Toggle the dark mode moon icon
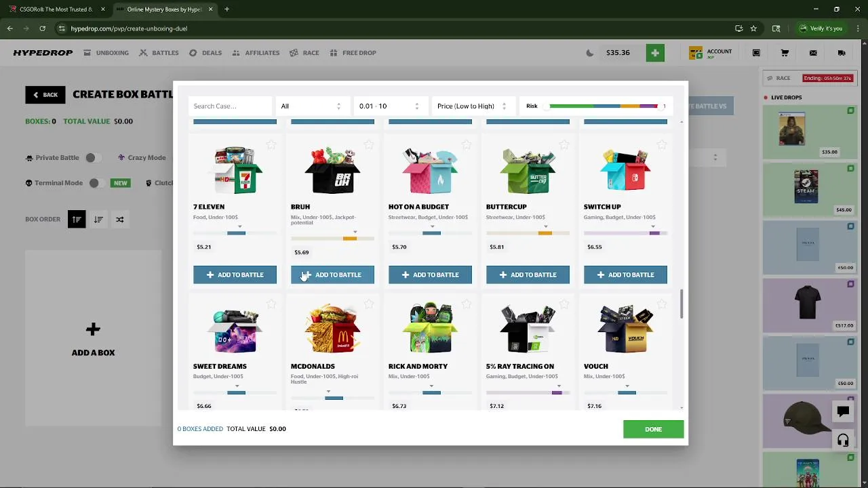This screenshot has height=488, width=868. [590, 53]
